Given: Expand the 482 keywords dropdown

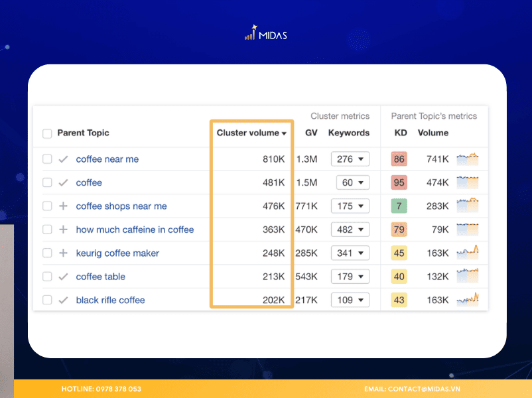Looking at the screenshot, I should 350,230.
